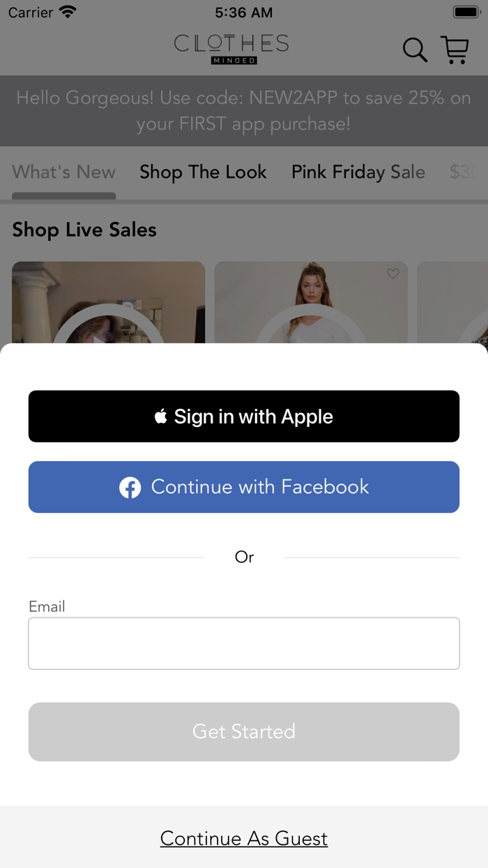Open the second live sale thumbnail

311,303
